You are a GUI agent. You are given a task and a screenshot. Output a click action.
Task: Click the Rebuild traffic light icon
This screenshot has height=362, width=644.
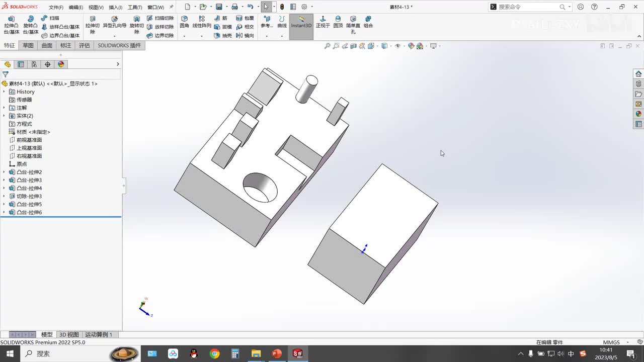282,7
